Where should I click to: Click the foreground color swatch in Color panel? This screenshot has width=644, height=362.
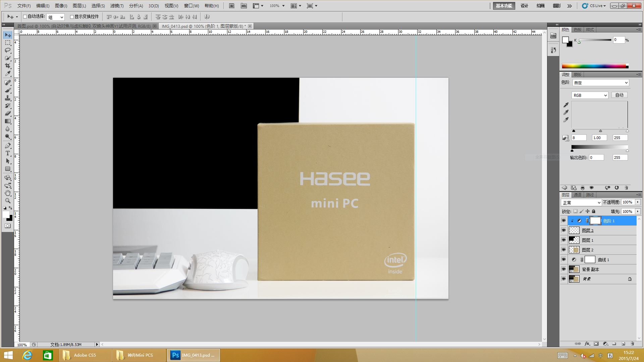[x=566, y=40]
